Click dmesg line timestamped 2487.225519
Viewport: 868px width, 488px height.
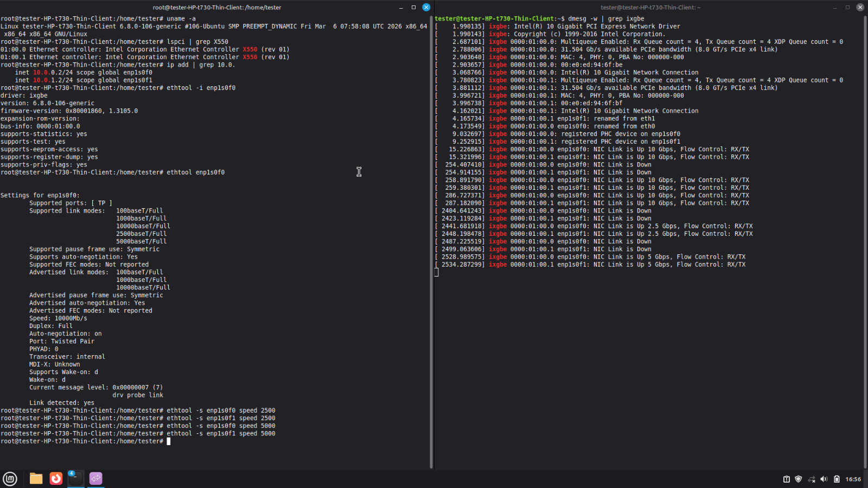543,241
